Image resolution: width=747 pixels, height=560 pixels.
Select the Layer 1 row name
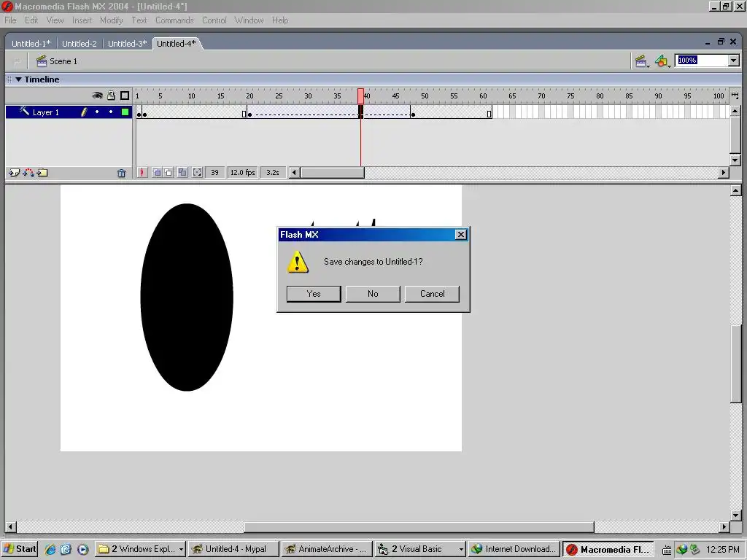46,112
